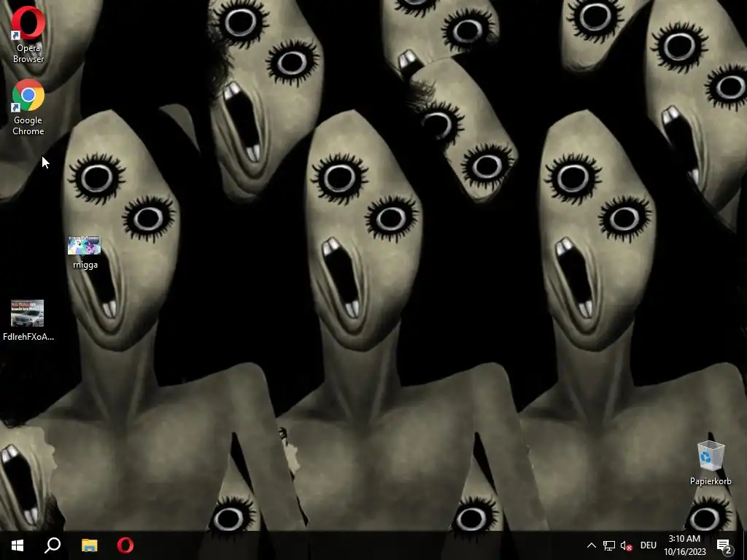Select the Google Chrome desktop shortcut
Screen dimensions: 747x560
coord(28,108)
